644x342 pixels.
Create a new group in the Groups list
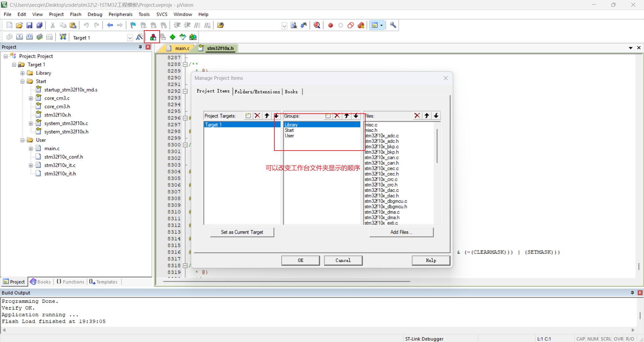328,116
